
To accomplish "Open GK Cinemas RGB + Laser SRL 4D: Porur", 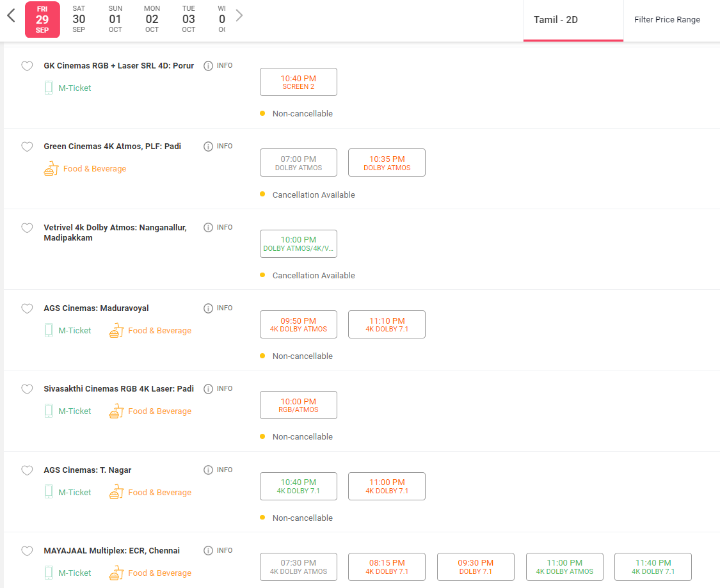I will [x=119, y=66].
